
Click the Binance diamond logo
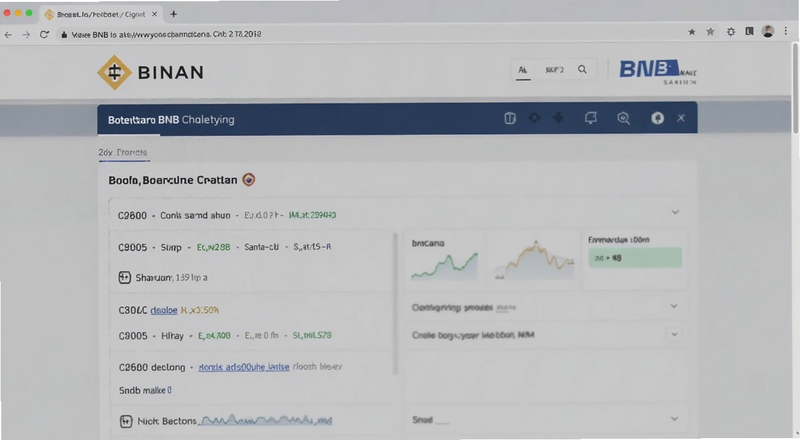(114, 72)
